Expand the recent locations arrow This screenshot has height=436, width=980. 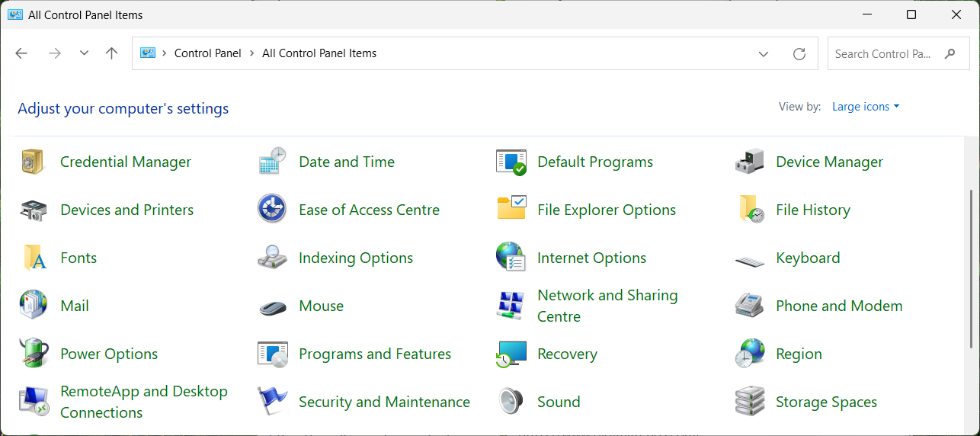(x=84, y=53)
